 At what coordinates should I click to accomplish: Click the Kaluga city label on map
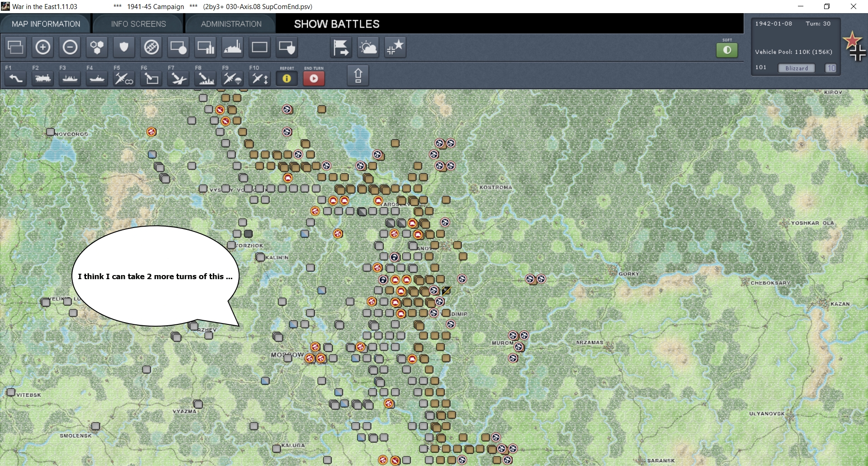click(293, 445)
